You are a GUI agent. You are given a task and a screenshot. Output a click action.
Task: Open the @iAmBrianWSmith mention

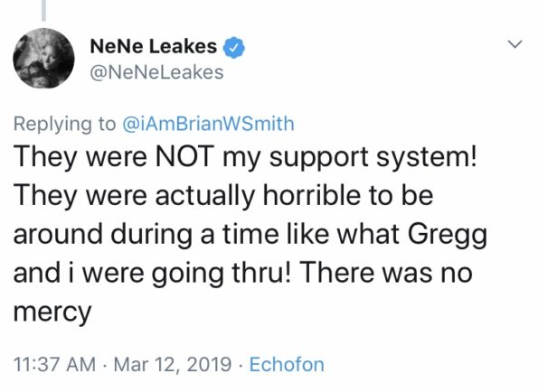208,124
